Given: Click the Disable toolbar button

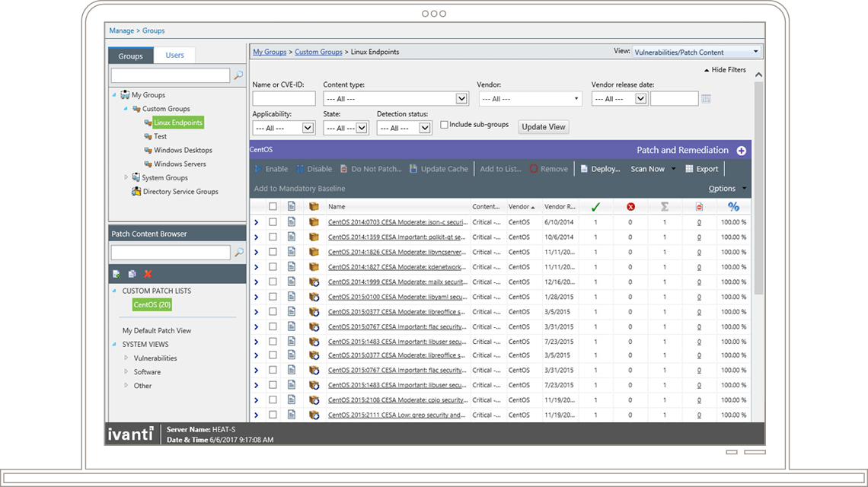Looking at the screenshot, I should pos(314,169).
